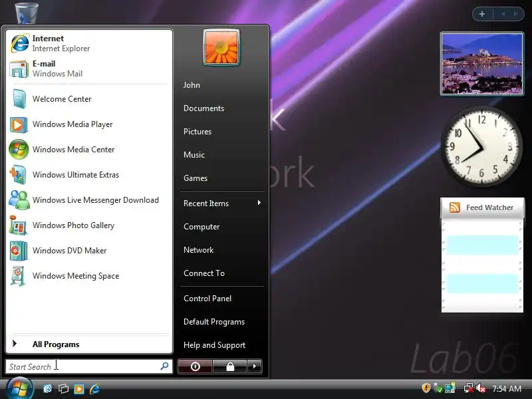Open Windows DVD Maker
Viewport: 532px width, 399px height.
(x=89, y=251)
